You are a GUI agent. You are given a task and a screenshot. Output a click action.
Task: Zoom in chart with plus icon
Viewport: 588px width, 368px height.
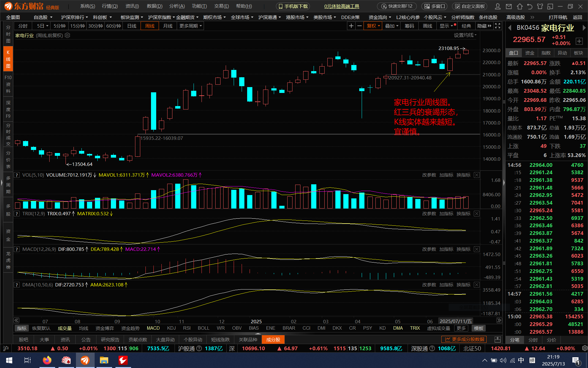351,26
